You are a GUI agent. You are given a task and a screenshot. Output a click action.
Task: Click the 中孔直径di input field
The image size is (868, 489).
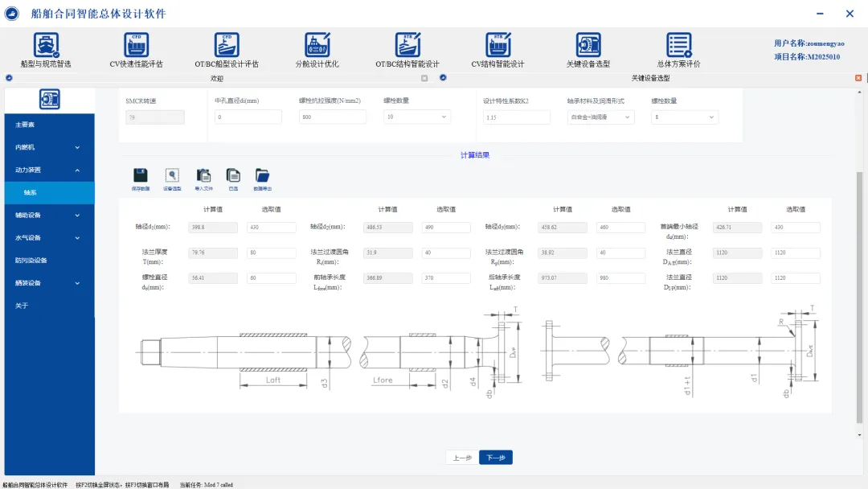point(248,117)
